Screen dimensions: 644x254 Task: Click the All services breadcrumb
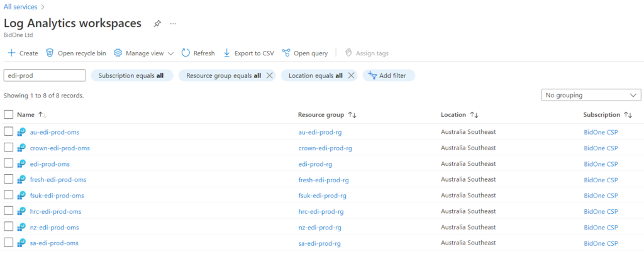coord(21,7)
